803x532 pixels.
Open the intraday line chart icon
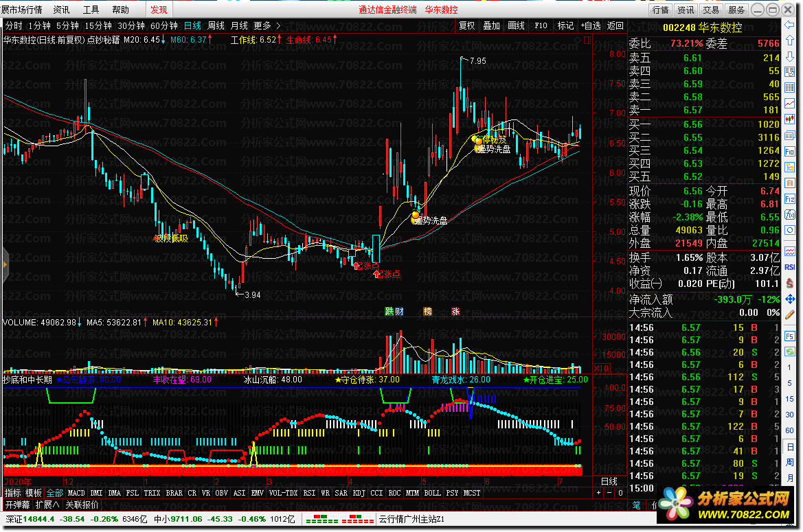pos(789,104)
